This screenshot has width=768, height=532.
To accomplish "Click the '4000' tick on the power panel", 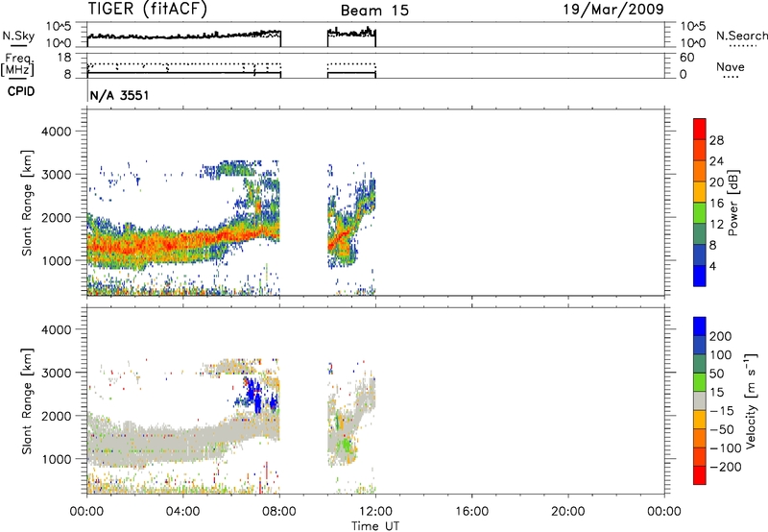I will tap(56, 132).
